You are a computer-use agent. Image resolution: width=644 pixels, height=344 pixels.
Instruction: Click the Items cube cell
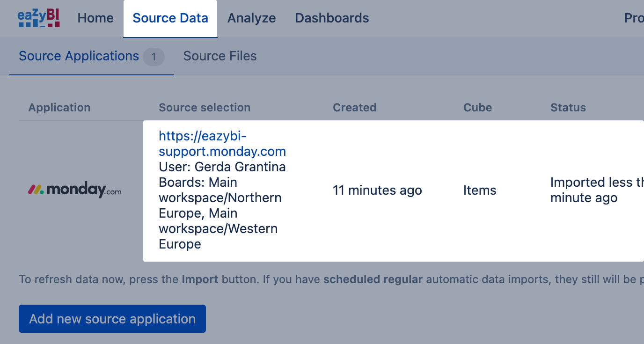[x=480, y=190]
